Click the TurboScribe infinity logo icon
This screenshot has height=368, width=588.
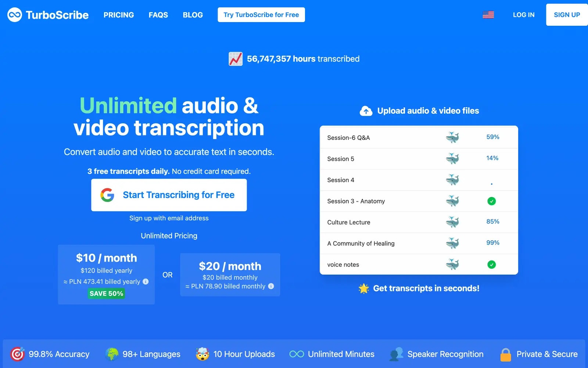point(15,15)
